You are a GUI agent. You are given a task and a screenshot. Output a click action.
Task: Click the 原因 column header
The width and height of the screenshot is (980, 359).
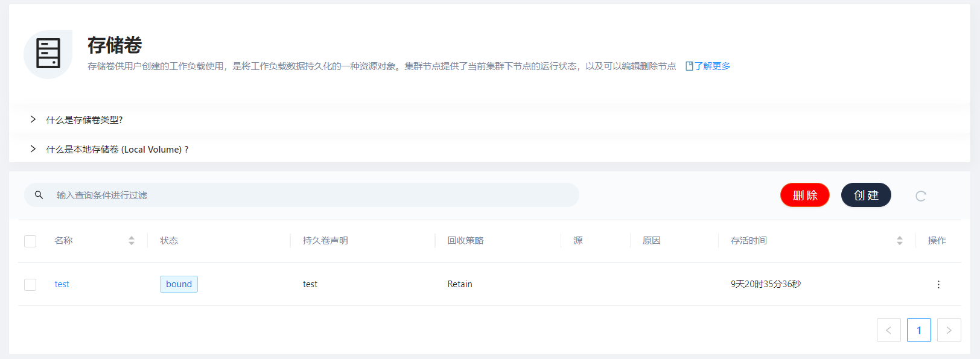click(x=651, y=241)
